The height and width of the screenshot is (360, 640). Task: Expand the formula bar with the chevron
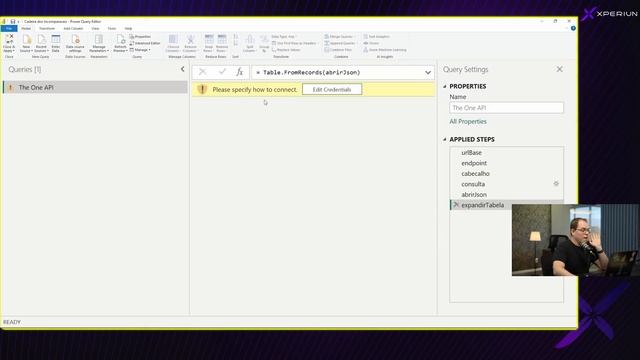(428, 73)
